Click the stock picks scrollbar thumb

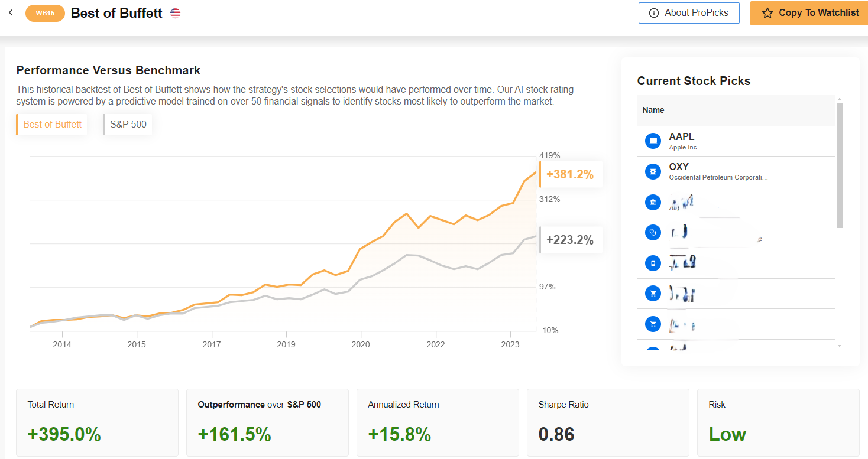[x=840, y=165]
